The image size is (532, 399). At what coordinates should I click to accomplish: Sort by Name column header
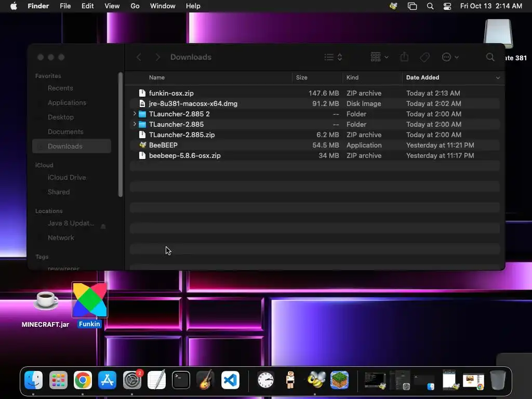tap(157, 77)
